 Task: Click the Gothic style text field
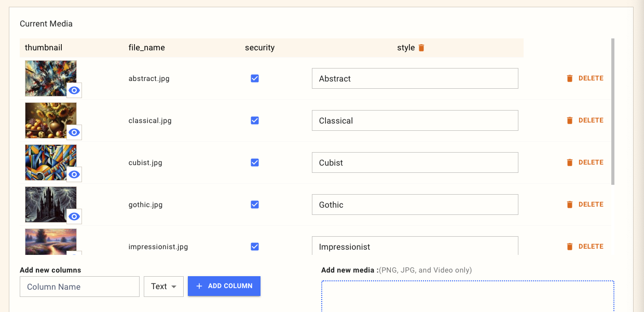tap(415, 205)
